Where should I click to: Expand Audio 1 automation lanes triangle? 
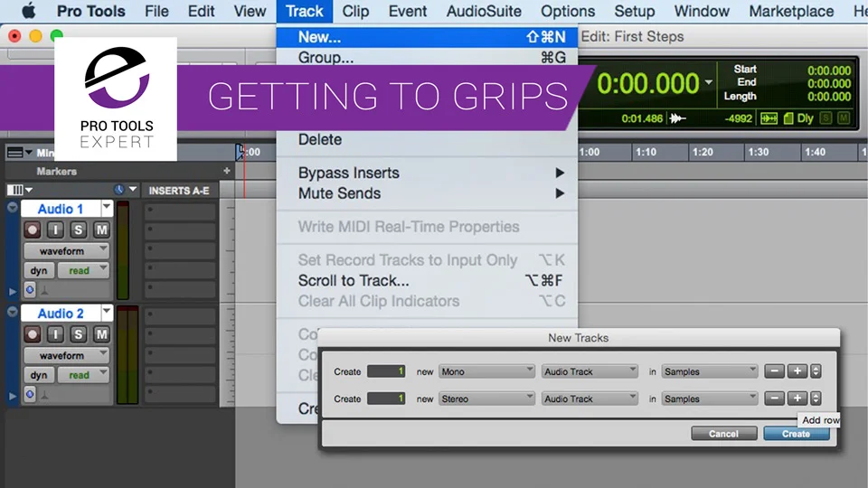pyautogui.click(x=12, y=291)
